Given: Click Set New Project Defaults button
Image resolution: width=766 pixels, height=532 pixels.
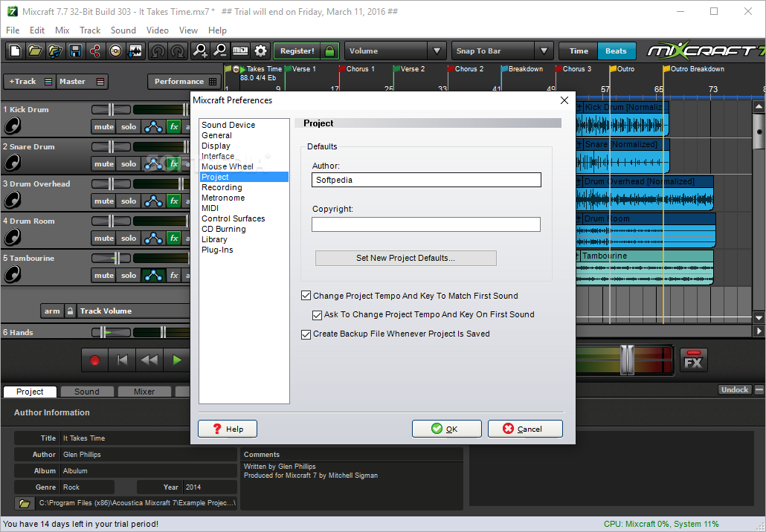Looking at the screenshot, I should (x=405, y=258).
